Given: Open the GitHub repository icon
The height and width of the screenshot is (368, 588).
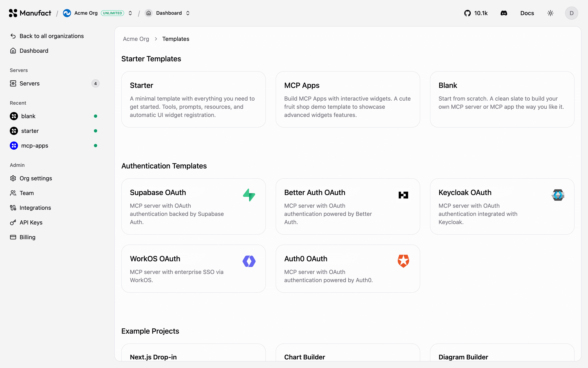Looking at the screenshot, I should pos(468,13).
